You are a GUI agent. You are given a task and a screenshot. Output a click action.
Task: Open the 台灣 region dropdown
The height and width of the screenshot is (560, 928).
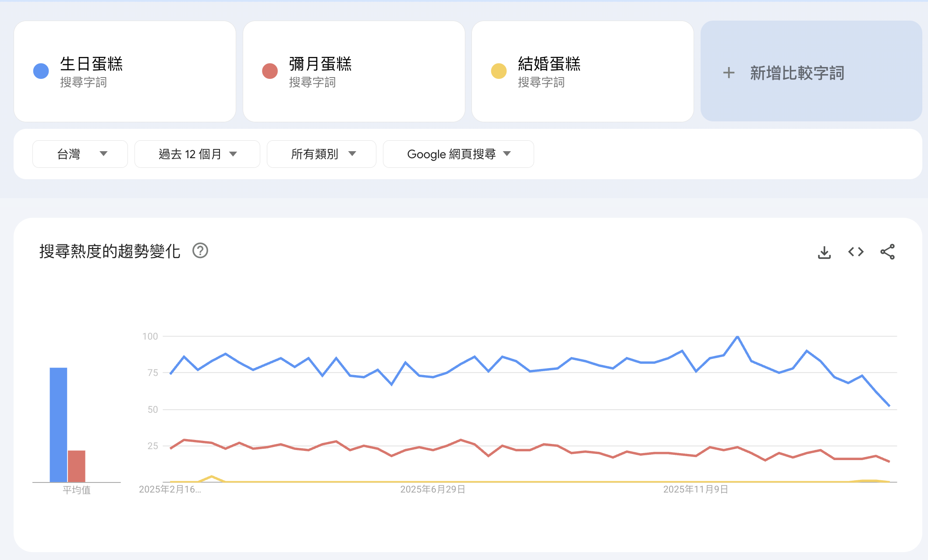click(x=80, y=154)
